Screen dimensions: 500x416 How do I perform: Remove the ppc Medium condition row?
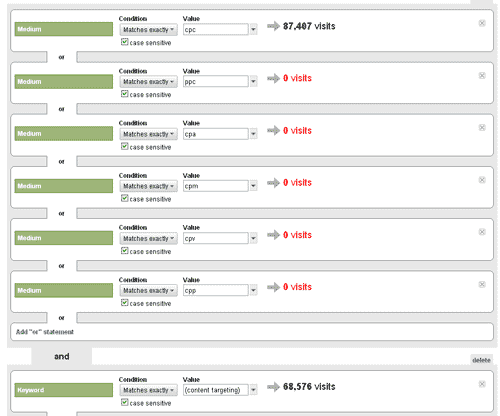pos(482,75)
